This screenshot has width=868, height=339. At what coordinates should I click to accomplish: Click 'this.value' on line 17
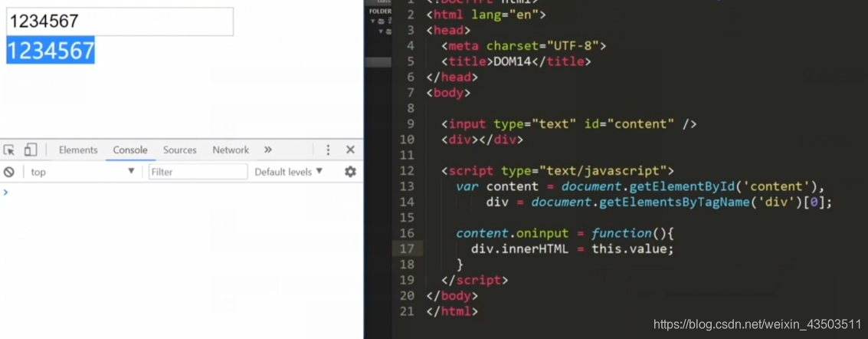630,248
